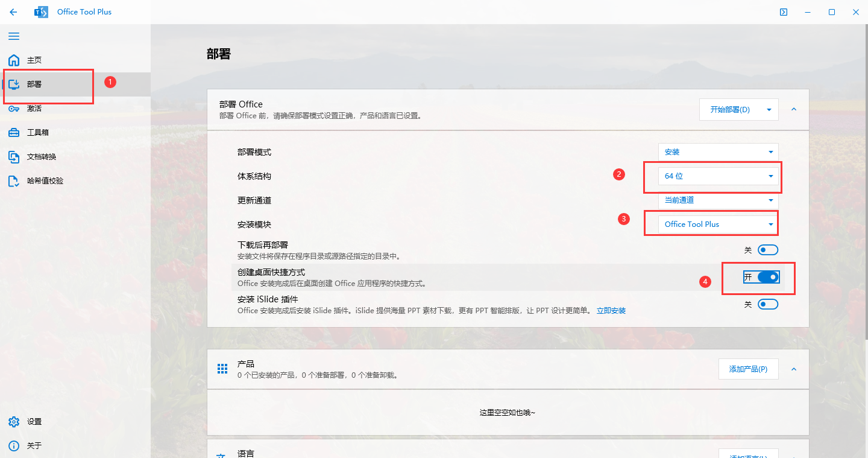The height and width of the screenshot is (458, 868).
Task: Change the 体系结构 architecture selection
Action: (x=713, y=176)
